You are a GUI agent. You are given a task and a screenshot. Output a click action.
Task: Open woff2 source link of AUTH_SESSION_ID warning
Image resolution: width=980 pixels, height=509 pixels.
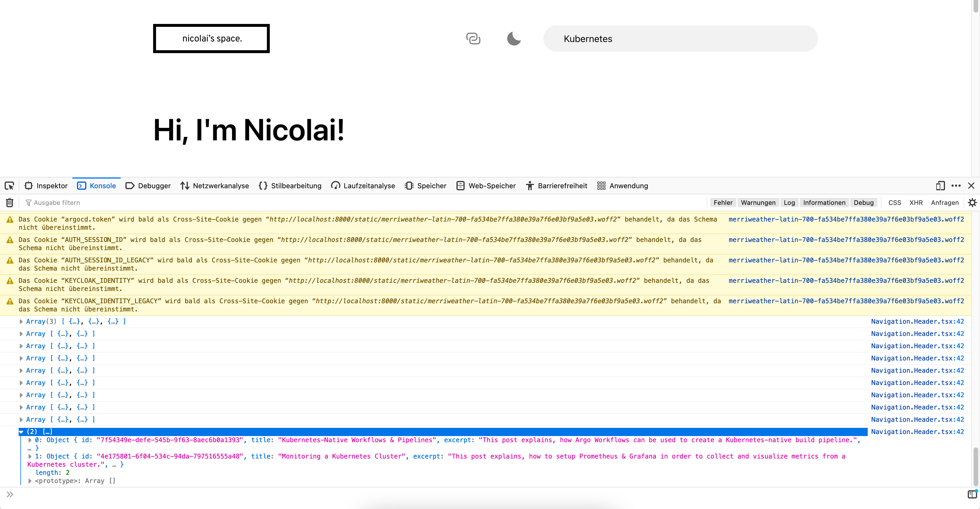pos(846,240)
